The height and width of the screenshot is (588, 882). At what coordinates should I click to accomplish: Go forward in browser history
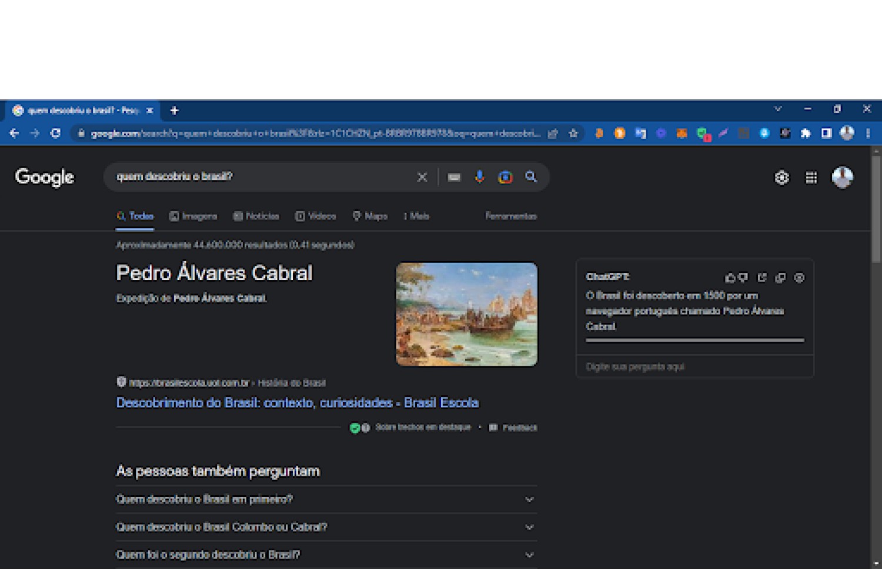pyautogui.click(x=35, y=133)
